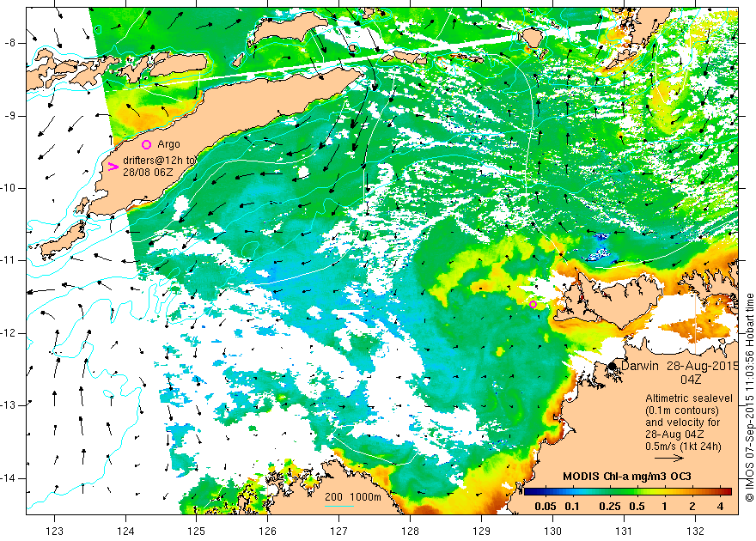
Task: Click the latitude axis label '-11'
Action: tap(9, 260)
